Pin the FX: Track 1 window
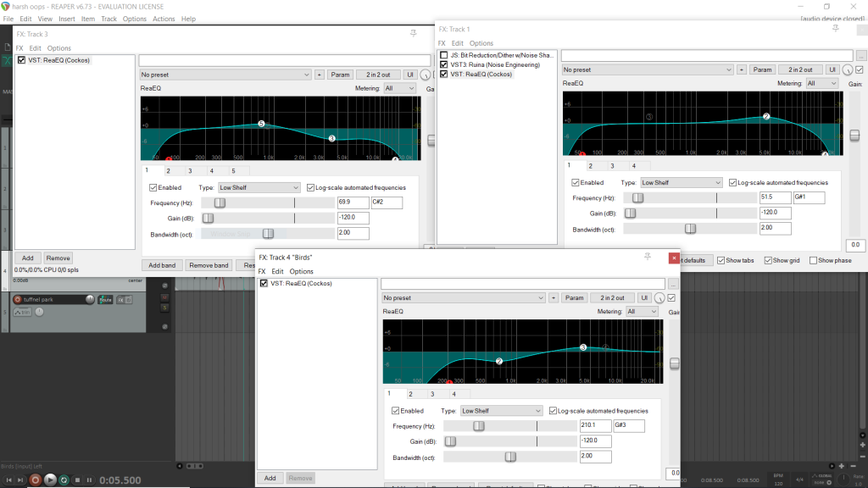Screen dimensions: 868x488 click(x=835, y=29)
